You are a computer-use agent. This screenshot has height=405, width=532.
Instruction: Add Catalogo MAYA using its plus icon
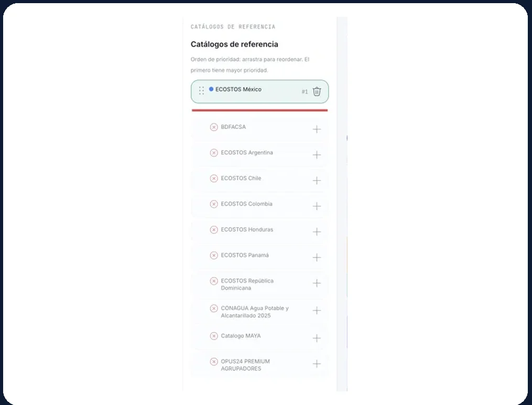[317, 338]
